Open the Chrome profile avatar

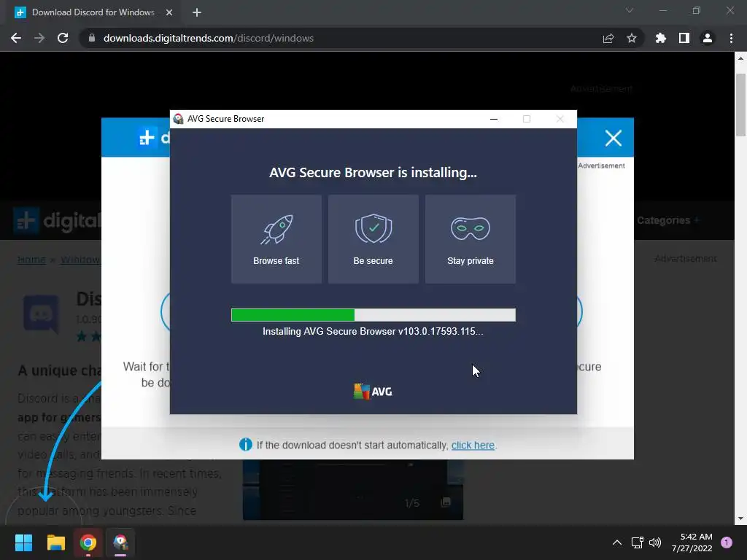[x=708, y=38]
